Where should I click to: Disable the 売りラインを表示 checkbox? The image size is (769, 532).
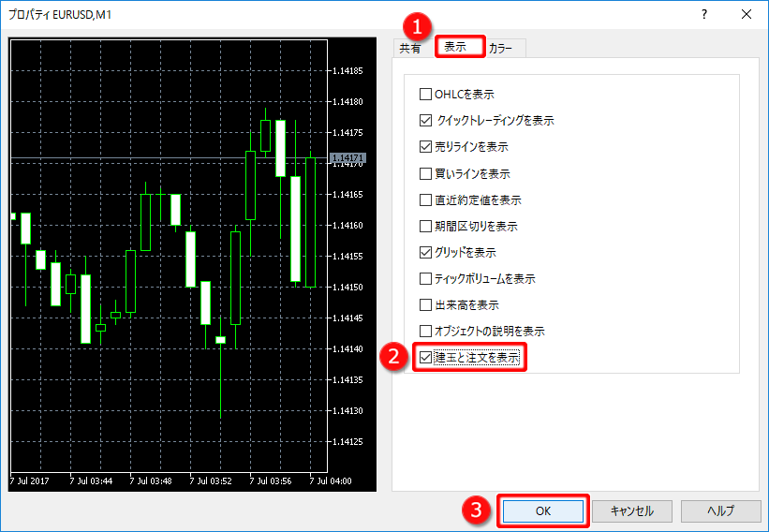426,147
